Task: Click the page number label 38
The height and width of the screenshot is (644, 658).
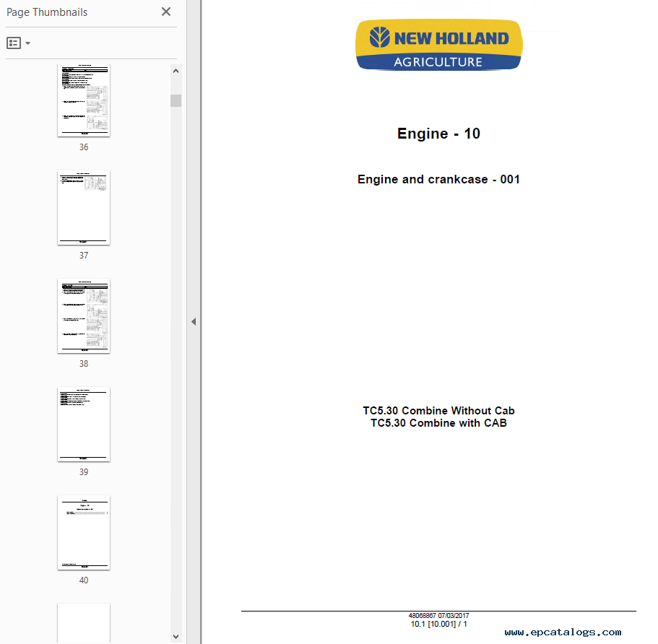Action: click(x=84, y=364)
